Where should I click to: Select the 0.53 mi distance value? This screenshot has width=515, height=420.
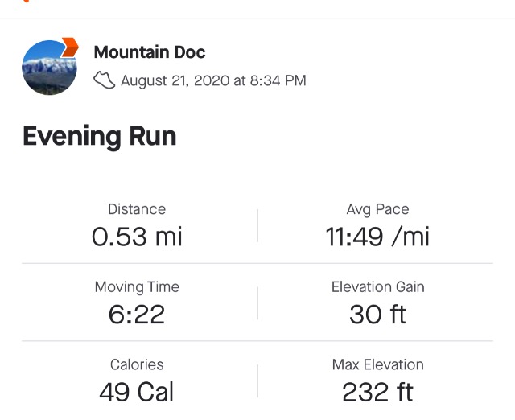pos(137,237)
